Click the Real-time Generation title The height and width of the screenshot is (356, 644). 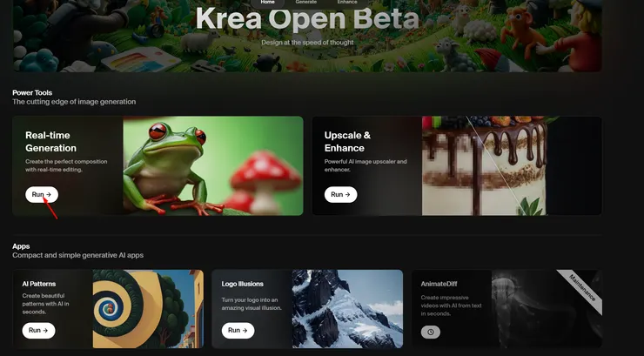point(51,142)
